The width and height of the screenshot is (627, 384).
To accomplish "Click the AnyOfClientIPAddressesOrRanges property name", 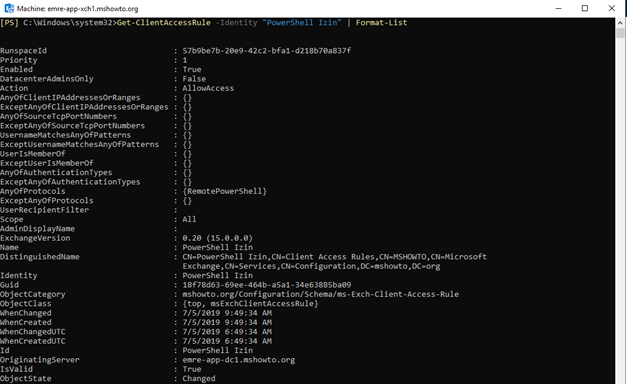I will click(70, 98).
